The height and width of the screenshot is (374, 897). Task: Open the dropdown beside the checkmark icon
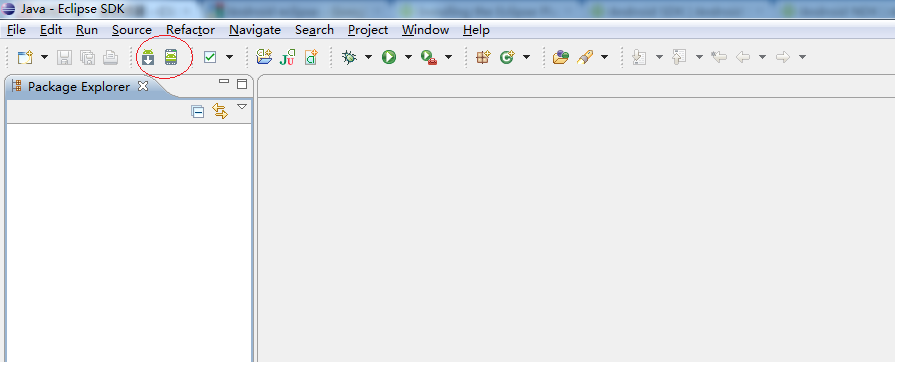[x=229, y=57]
